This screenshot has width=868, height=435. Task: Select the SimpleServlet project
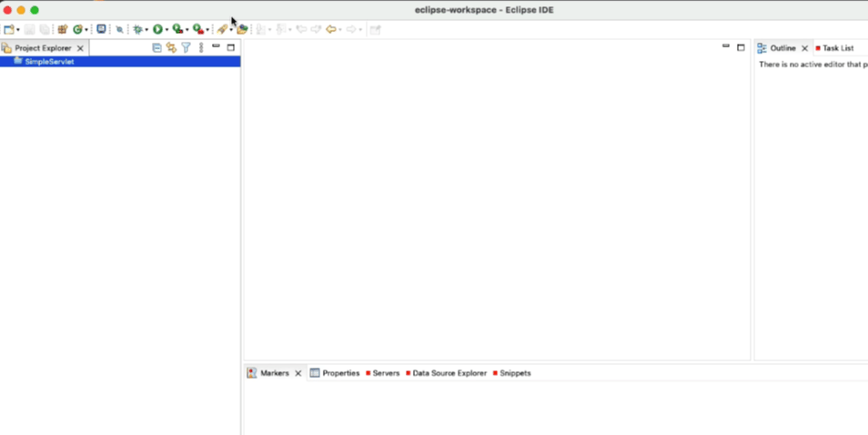120,62
